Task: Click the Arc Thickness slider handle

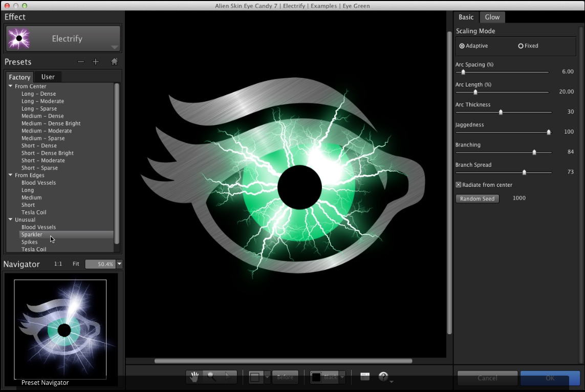Action: pos(501,112)
